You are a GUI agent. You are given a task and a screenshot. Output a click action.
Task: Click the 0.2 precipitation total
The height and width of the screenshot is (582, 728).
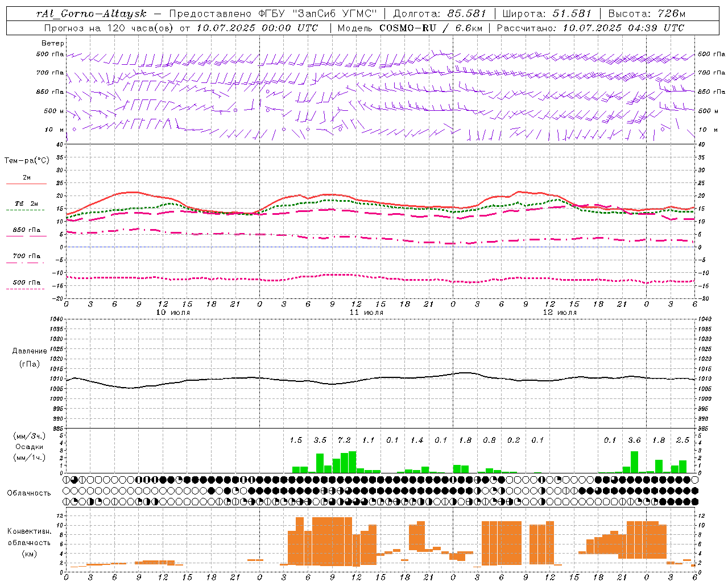(514, 440)
